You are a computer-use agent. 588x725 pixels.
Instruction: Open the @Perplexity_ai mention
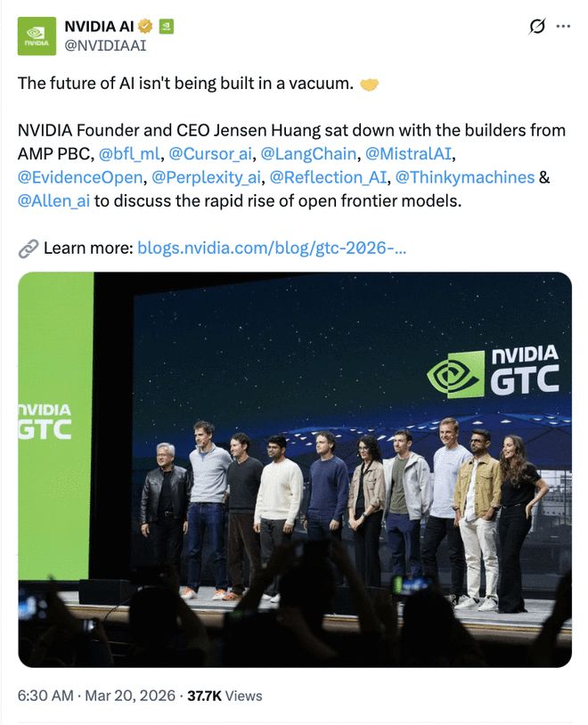207,177
